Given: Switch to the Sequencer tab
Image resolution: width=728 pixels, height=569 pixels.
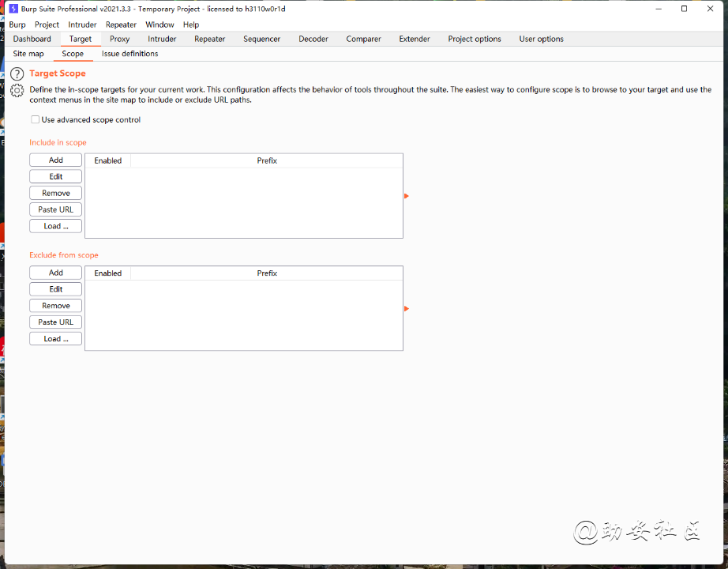Looking at the screenshot, I should [x=261, y=39].
